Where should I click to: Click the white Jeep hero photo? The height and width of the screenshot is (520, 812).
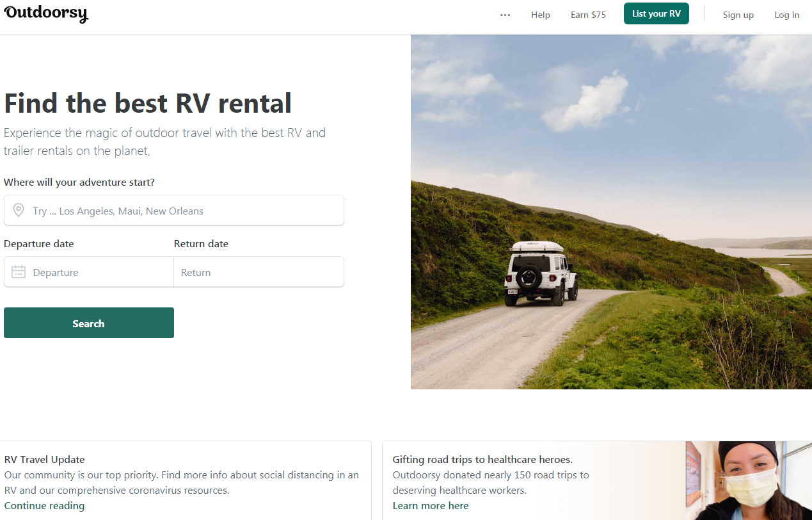(x=611, y=212)
